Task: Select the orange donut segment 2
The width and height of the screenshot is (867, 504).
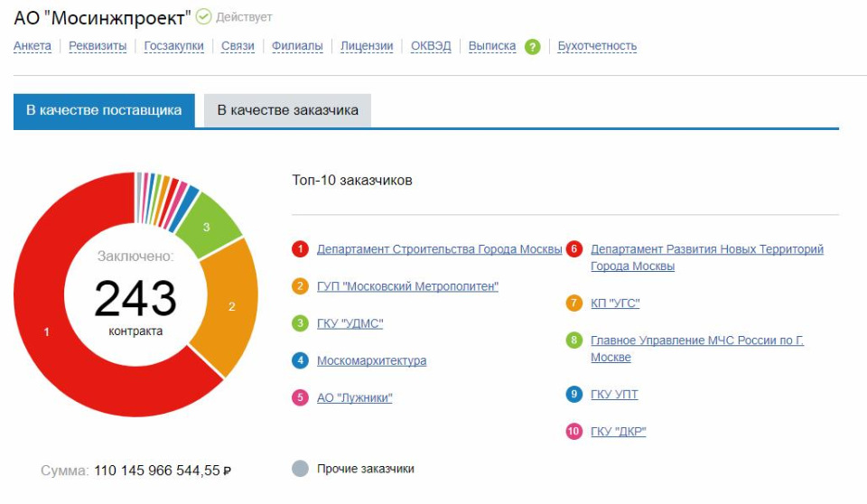Action: pos(231,306)
